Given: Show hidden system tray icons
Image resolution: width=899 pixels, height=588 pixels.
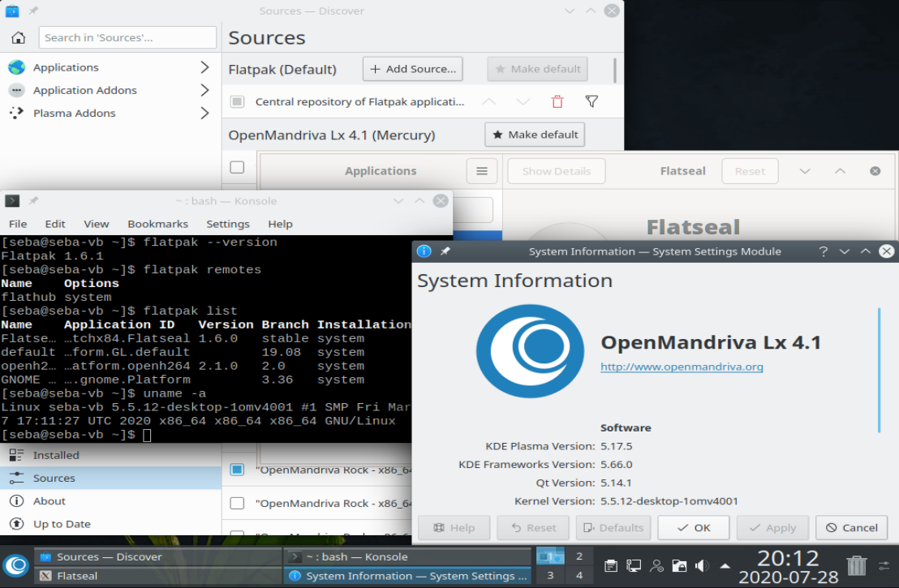Looking at the screenshot, I should (725, 566).
